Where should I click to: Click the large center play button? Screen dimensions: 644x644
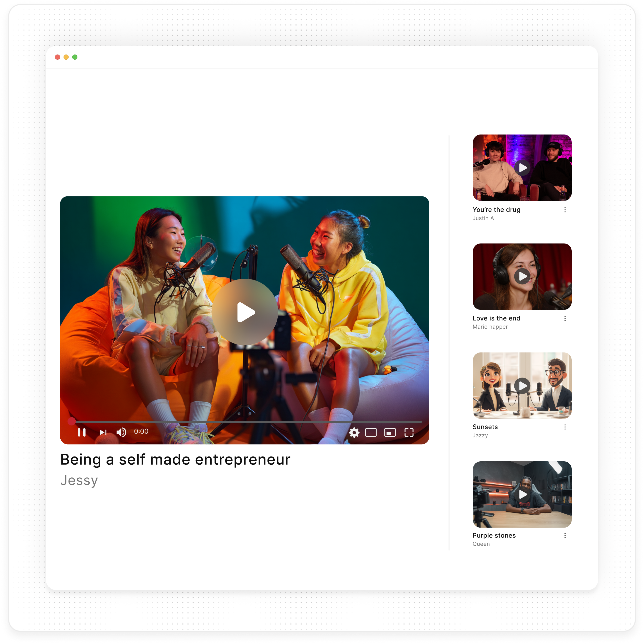245,312
